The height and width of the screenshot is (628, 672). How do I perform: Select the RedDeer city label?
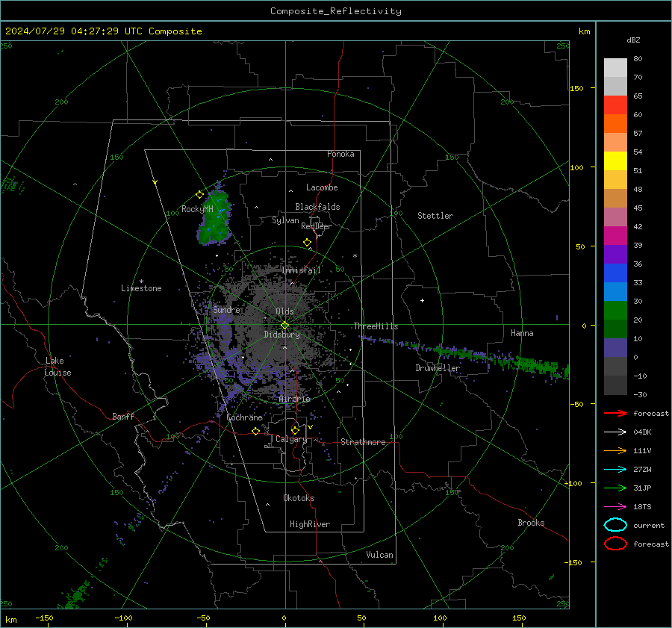pyautogui.click(x=317, y=226)
